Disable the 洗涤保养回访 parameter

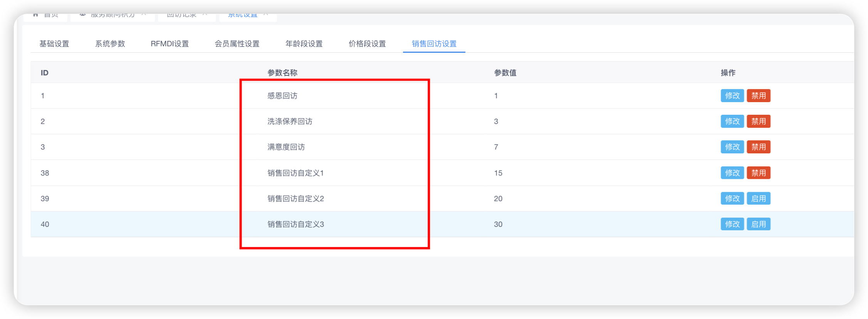tap(758, 121)
